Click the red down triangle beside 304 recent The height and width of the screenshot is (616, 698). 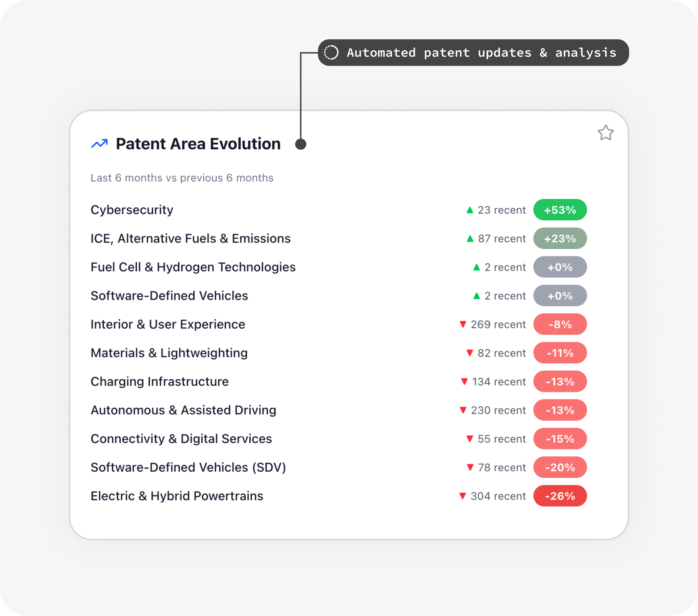click(462, 496)
